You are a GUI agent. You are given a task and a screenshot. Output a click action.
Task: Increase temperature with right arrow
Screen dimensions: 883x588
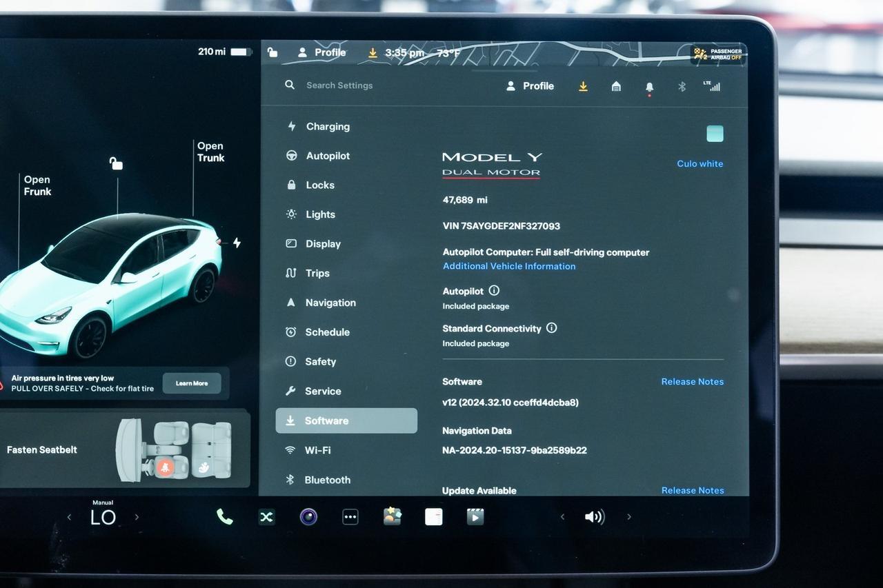[137, 517]
